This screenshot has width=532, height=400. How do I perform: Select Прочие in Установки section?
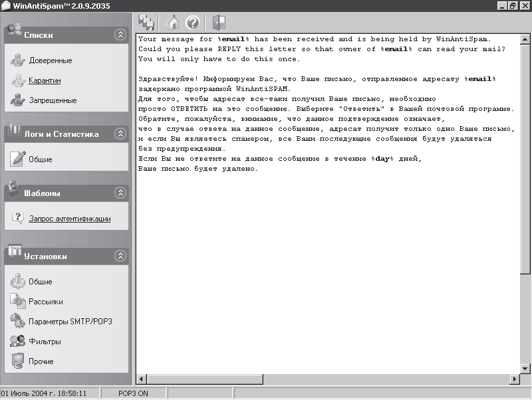[x=41, y=361]
